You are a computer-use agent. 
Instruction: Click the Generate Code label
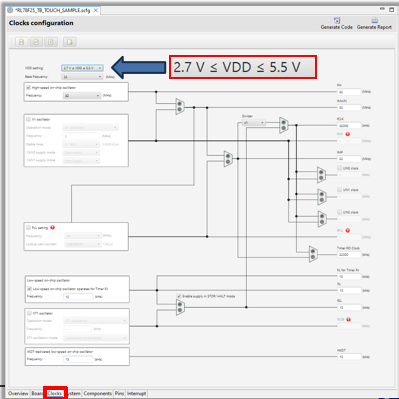tap(337, 27)
